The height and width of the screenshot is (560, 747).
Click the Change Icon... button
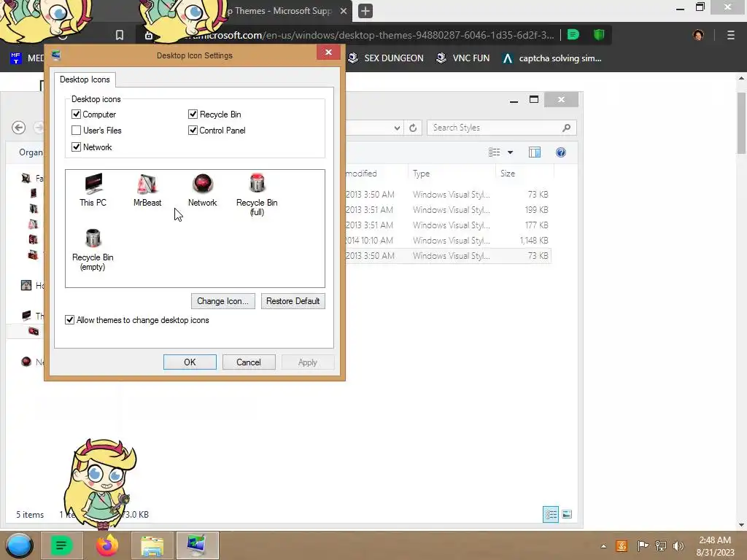(x=223, y=301)
